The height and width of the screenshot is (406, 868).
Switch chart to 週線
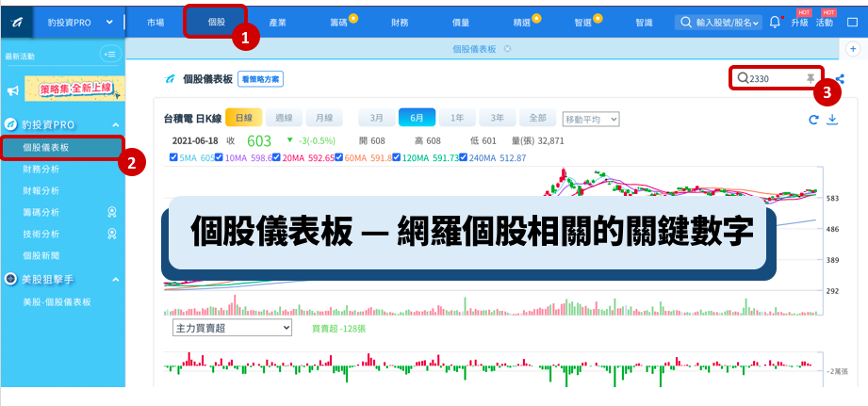[x=284, y=118]
